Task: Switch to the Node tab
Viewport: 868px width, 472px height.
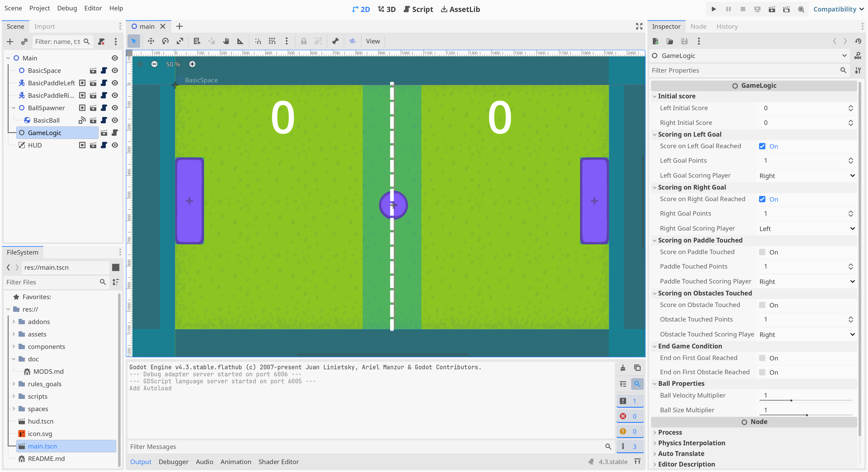Action: [x=698, y=26]
